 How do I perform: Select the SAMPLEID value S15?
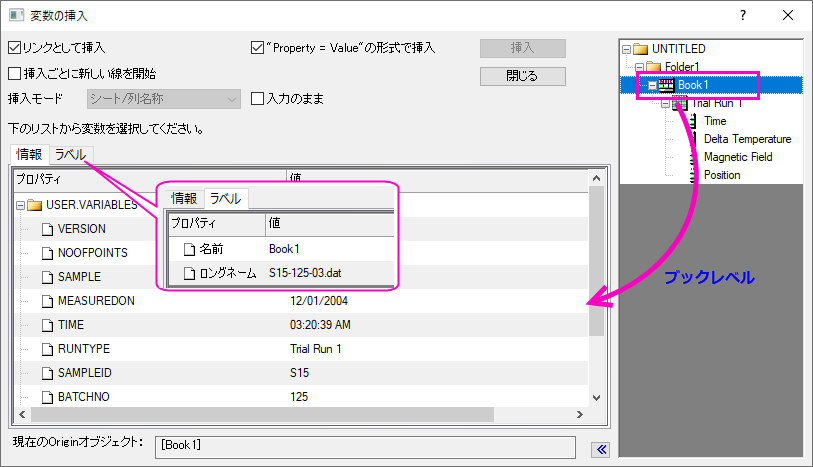coord(299,373)
